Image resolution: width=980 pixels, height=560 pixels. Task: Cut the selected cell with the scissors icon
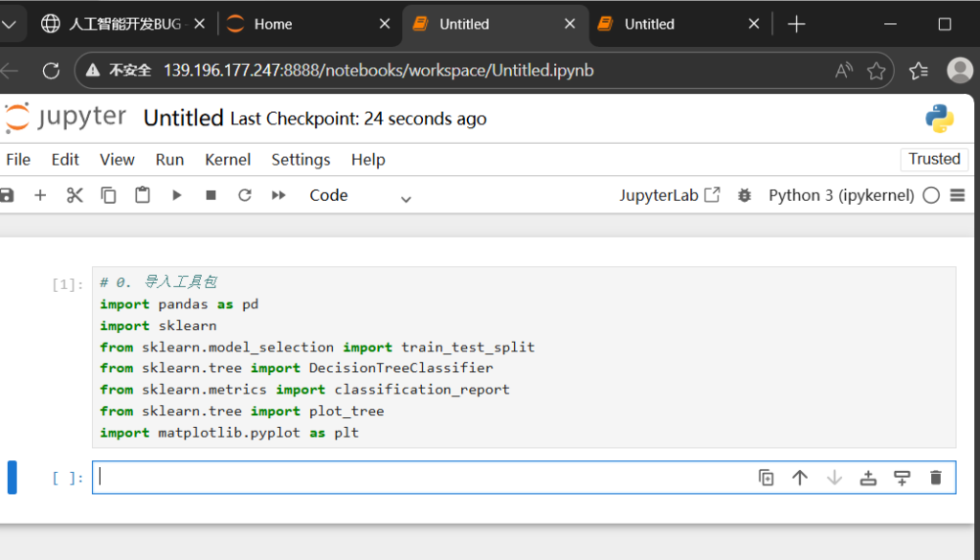click(x=75, y=195)
